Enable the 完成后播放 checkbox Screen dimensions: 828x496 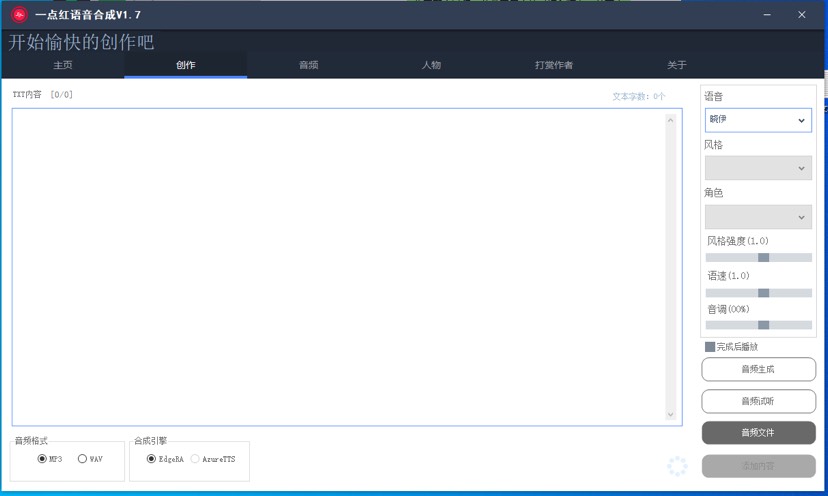(x=710, y=347)
